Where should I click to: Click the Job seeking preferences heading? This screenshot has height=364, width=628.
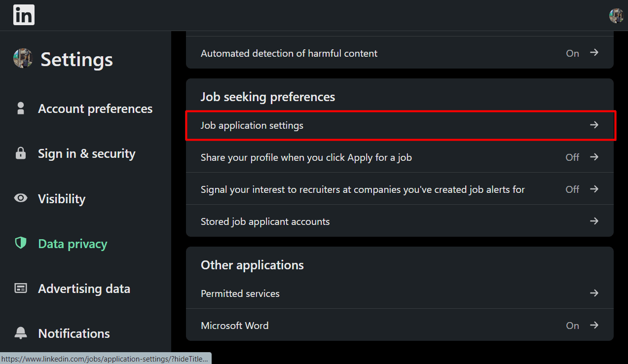click(x=268, y=97)
